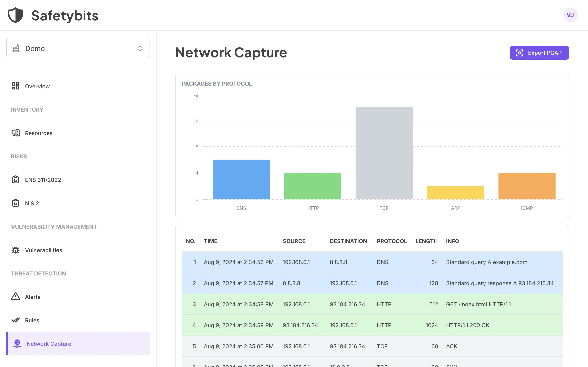
Task: Click the TIME column header
Action: (210, 241)
